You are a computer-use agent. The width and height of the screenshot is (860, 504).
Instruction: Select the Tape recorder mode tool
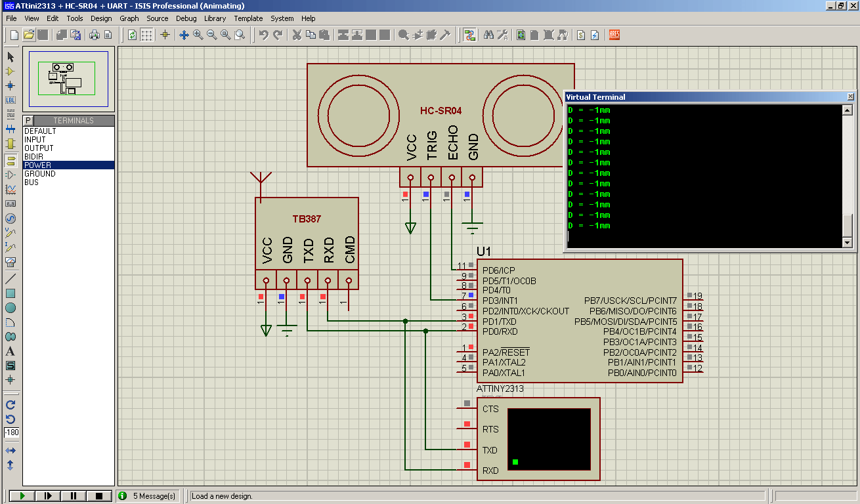[x=11, y=204]
